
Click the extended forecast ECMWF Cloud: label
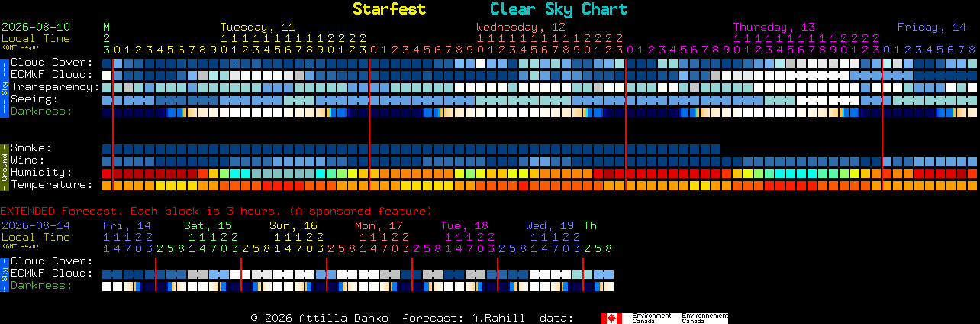(x=51, y=274)
